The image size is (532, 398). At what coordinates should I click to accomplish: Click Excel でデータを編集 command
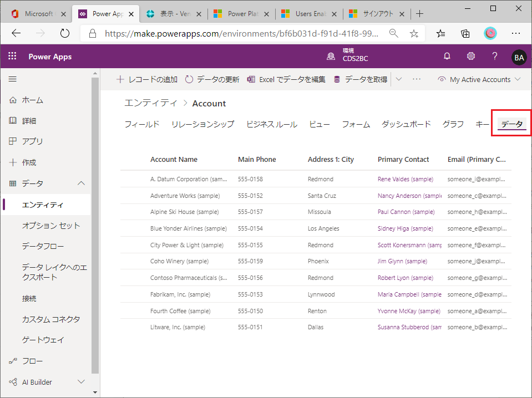[x=286, y=79]
